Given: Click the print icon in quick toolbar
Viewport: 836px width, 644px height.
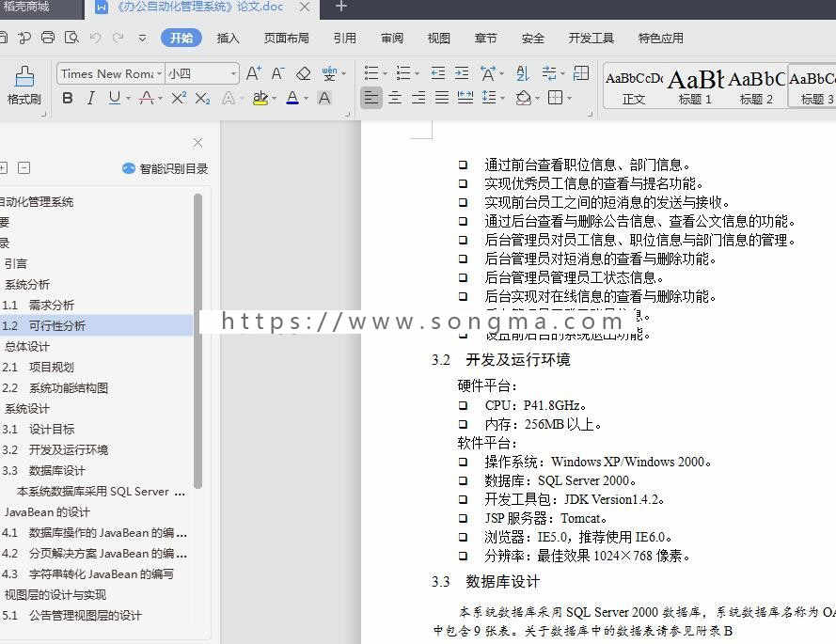Looking at the screenshot, I should (x=48, y=38).
